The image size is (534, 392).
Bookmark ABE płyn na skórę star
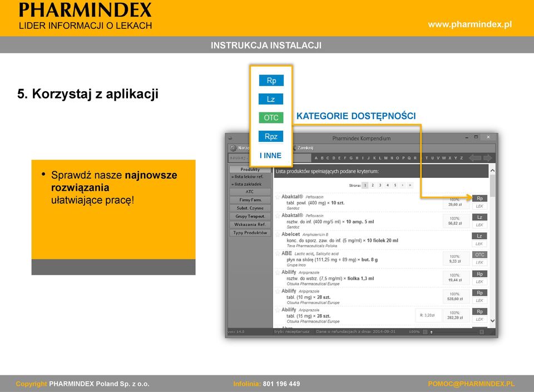point(278,254)
